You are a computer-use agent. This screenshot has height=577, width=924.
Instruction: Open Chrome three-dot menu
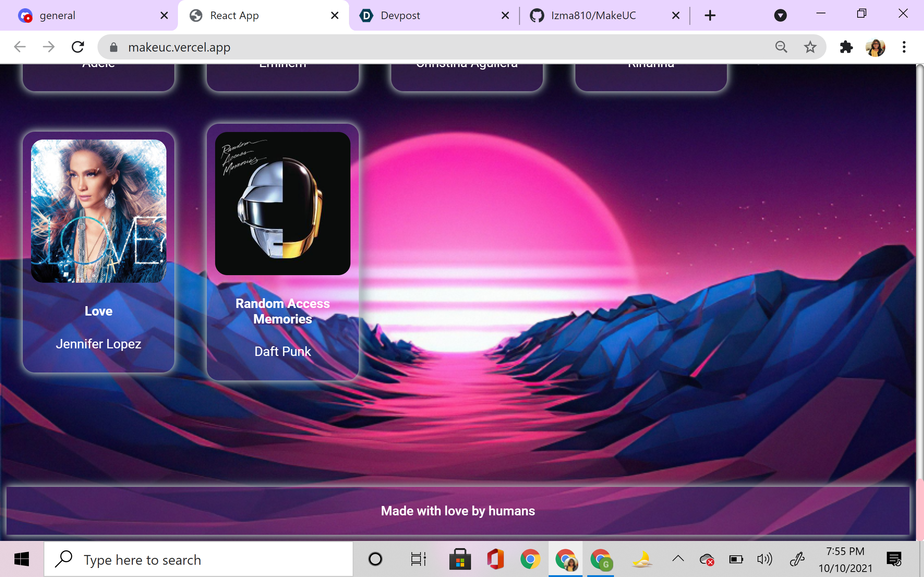click(904, 47)
